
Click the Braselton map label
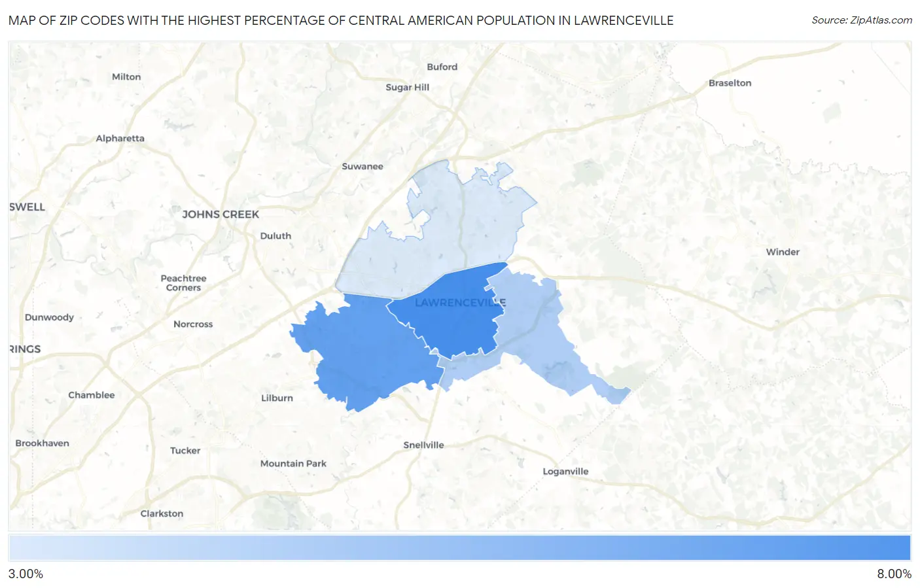(730, 83)
